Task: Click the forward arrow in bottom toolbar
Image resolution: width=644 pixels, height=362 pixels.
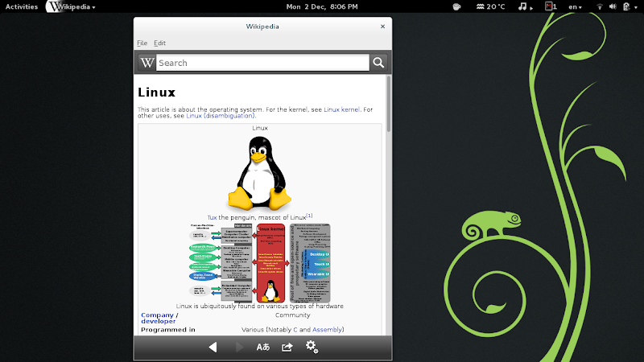Action: click(239, 348)
